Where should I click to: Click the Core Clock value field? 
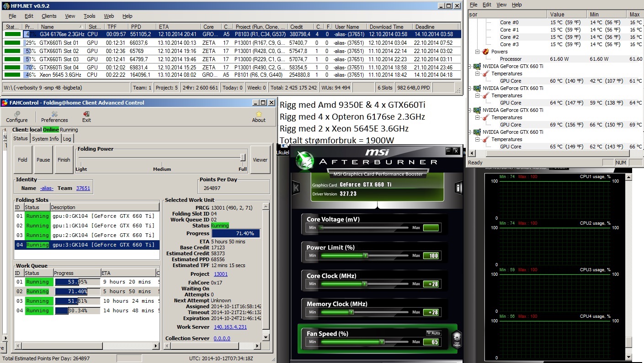pos(431,284)
